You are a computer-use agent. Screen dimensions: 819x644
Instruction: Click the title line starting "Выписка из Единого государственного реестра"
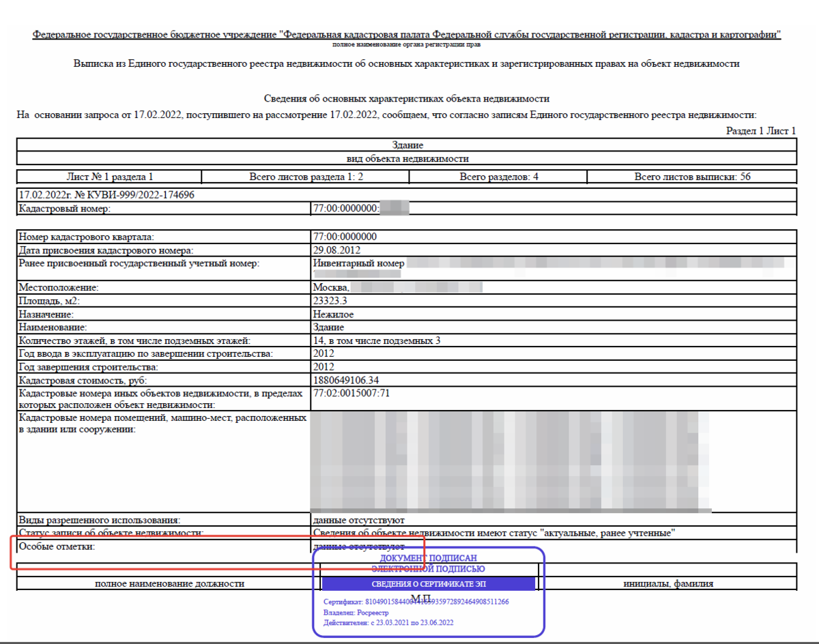point(406,63)
